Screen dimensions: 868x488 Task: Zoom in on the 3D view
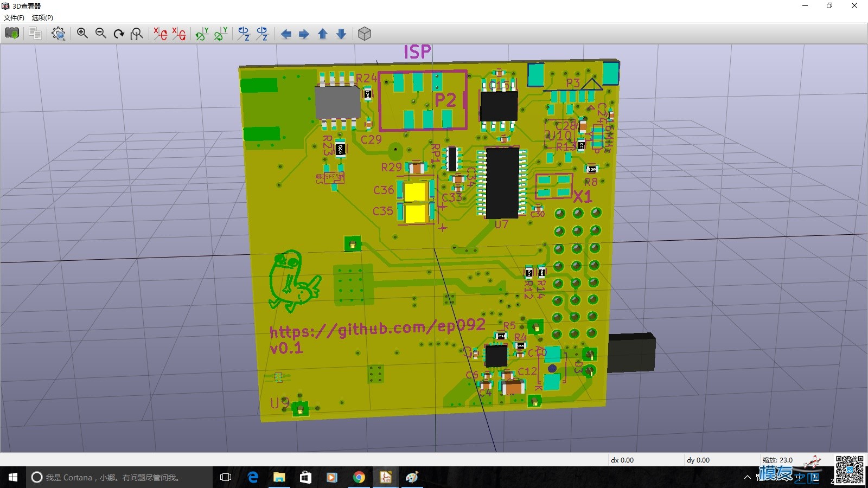[x=82, y=34]
